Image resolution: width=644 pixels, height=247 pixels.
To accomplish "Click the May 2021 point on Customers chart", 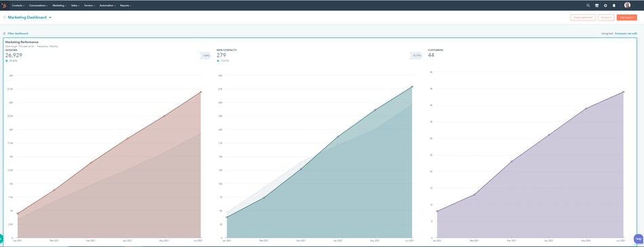I will [x=586, y=109].
